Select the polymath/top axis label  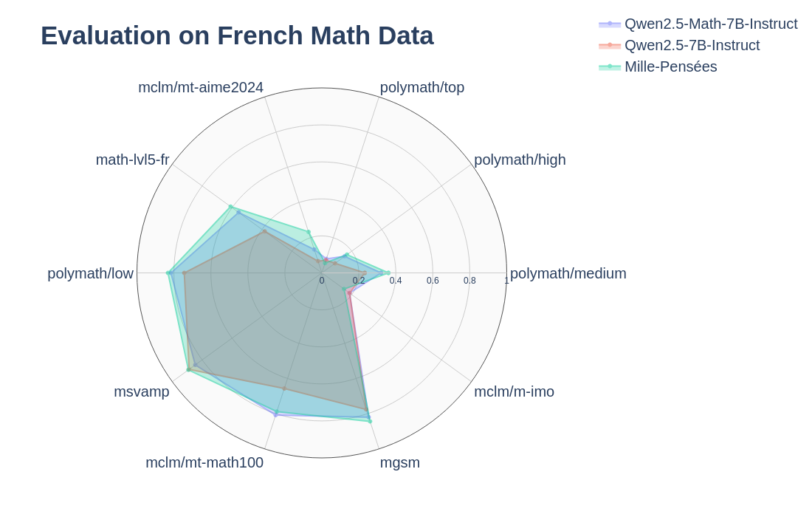(422, 87)
